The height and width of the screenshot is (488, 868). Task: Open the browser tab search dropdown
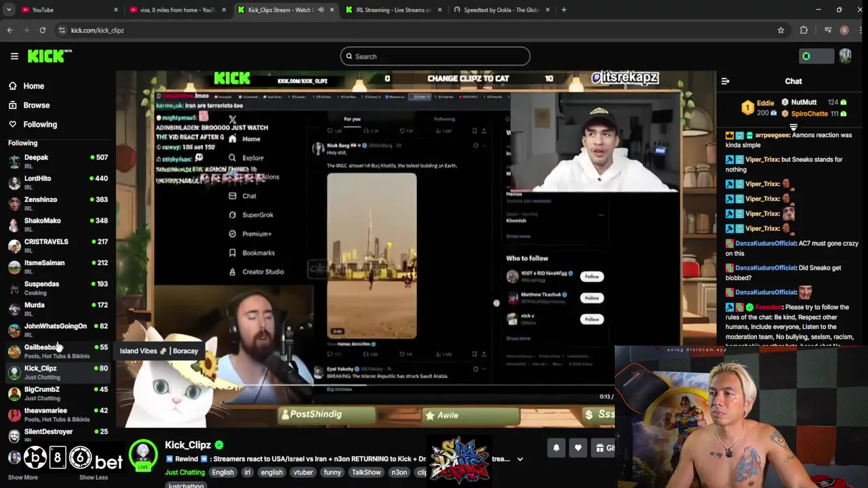tap(9, 9)
